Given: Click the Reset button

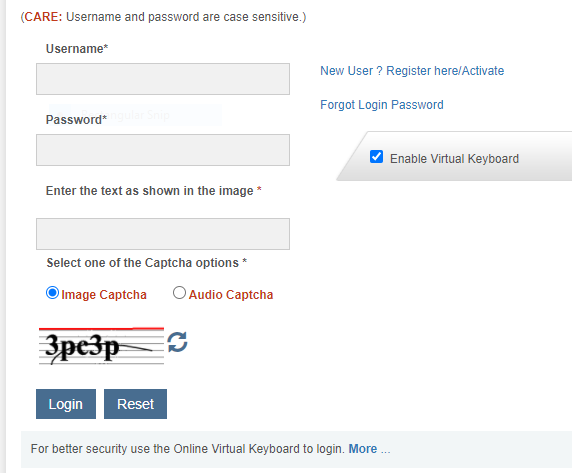Looking at the screenshot, I should (x=135, y=404).
